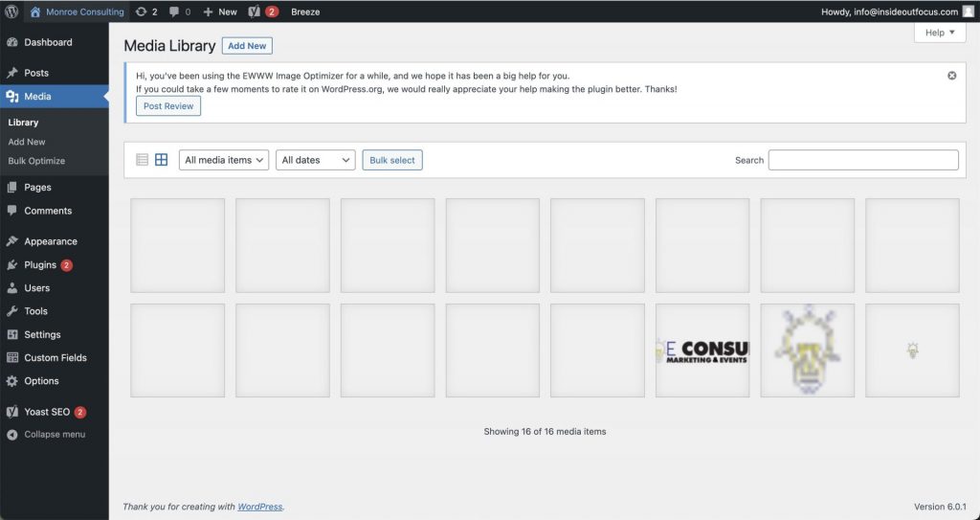Open the comments bubble in admin bar

[x=180, y=11]
